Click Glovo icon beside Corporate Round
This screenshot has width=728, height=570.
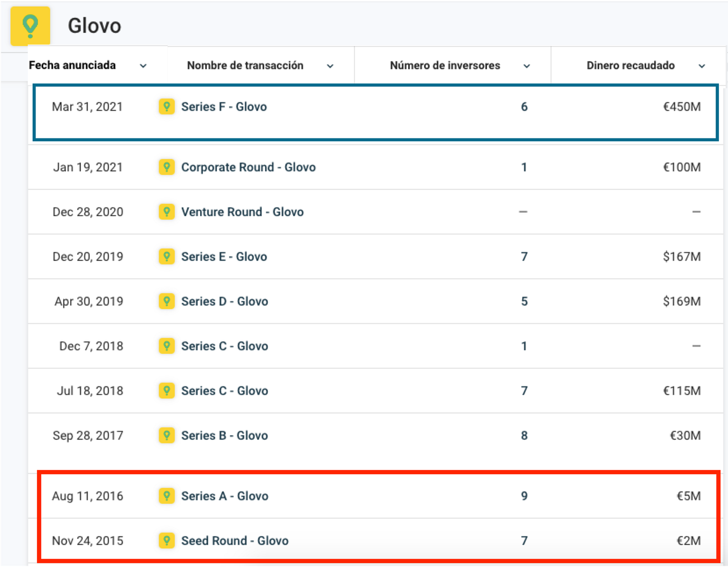point(166,167)
